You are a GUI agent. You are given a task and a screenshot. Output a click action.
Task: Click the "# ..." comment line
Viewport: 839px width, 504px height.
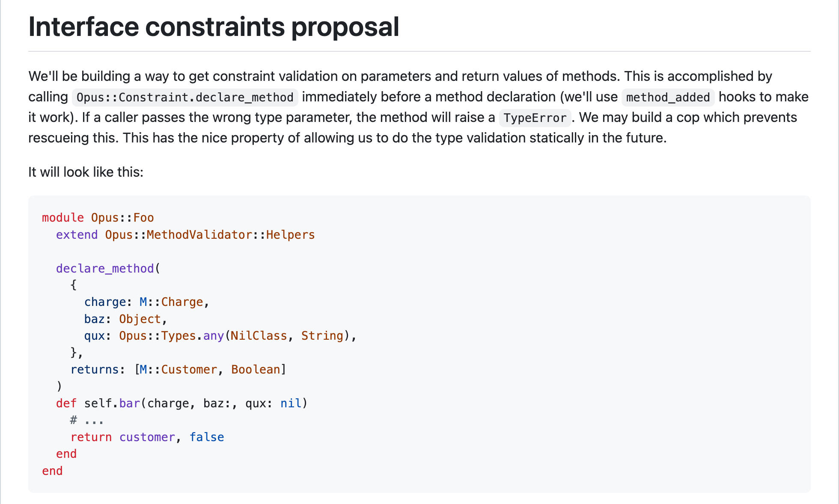pyautogui.click(x=87, y=420)
